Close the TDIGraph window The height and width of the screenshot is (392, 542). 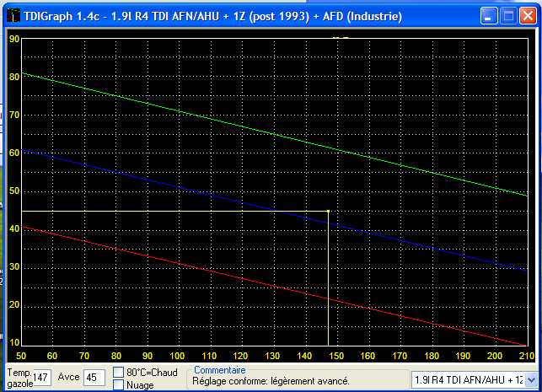(x=528, y=16)
